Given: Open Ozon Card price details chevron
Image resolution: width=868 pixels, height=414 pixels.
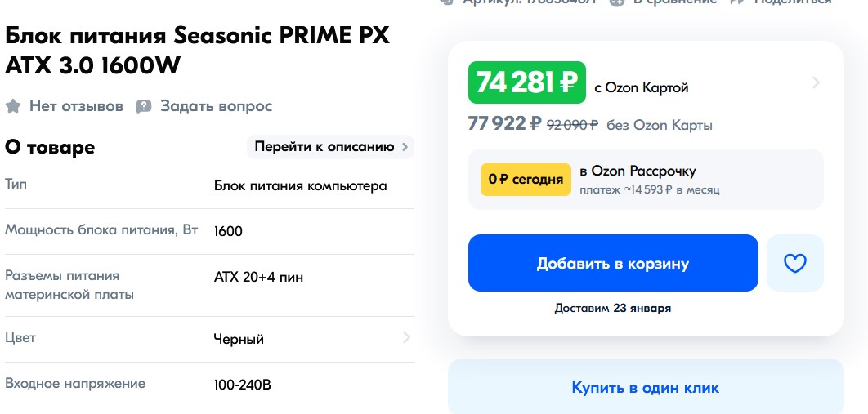Looking at the screenshot, I should (x=816, y=83).
